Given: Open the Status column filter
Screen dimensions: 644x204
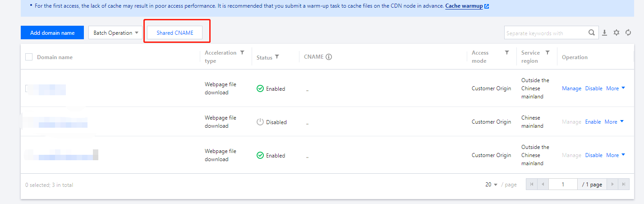Looking at the screenshot, I should [x=277, y=57].
